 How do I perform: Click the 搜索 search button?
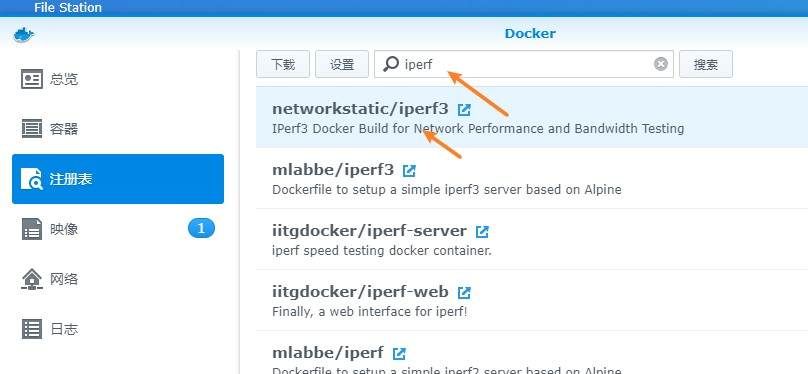pos(706,64)
